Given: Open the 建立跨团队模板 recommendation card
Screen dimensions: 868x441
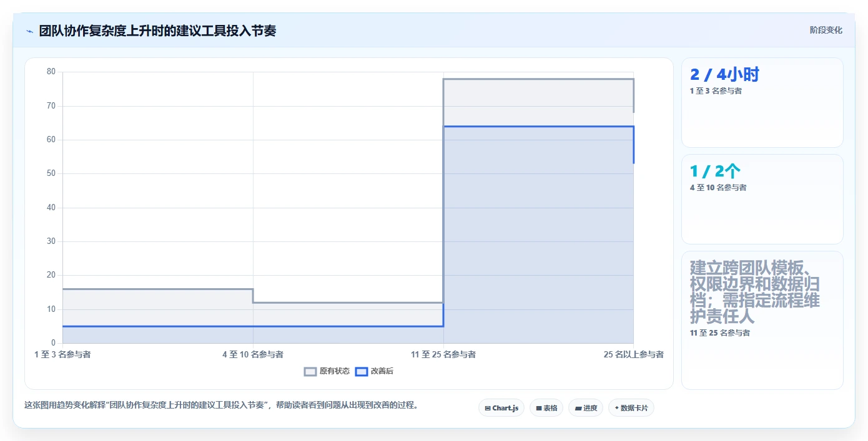Looking at the screenshot, I should coord(762,320).
